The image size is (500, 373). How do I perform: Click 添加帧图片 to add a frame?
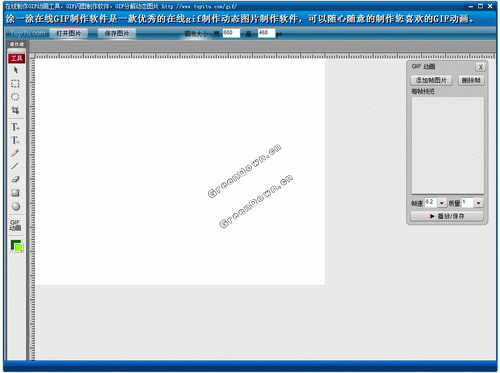[431, 80]
